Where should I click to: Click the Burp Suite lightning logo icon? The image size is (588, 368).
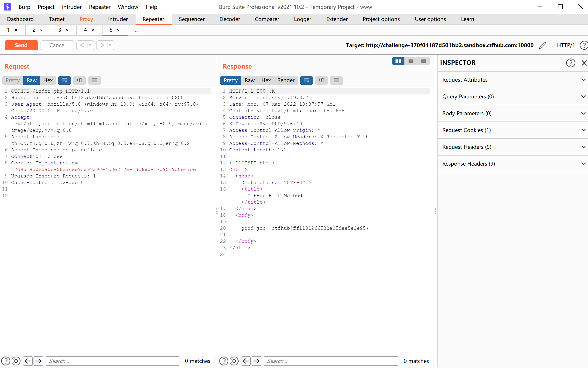tap(7, 7)
